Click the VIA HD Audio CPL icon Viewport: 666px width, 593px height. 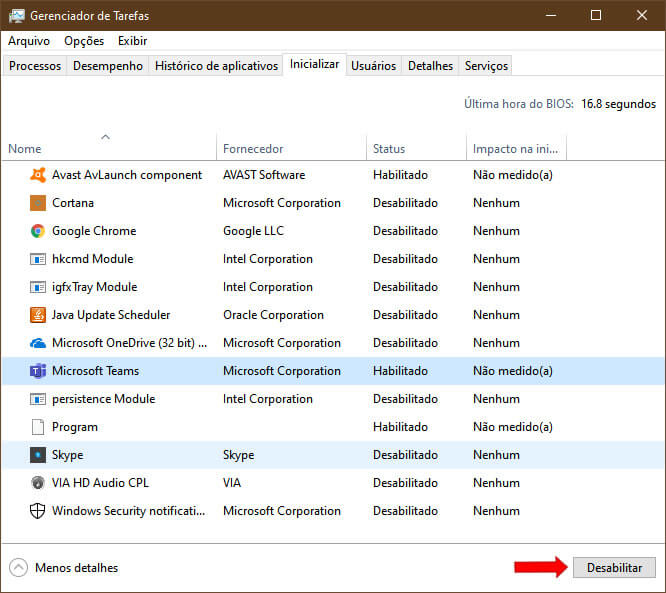(x=38, y=483)
